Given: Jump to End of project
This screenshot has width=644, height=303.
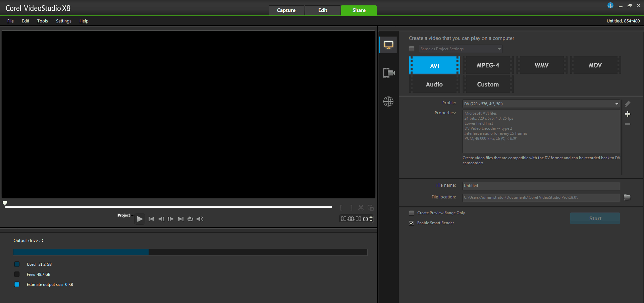Looking at the screenshot, I should pos(181,219).
